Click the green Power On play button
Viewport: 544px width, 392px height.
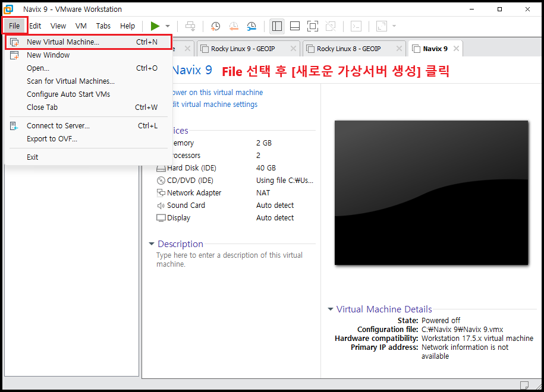pyautogui.click(x=155, y=26)
